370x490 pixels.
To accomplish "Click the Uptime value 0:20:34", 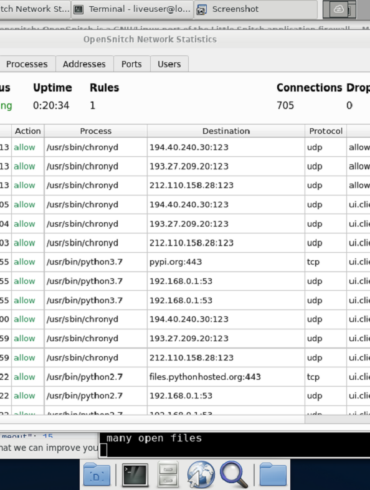I will click(51, 106).
